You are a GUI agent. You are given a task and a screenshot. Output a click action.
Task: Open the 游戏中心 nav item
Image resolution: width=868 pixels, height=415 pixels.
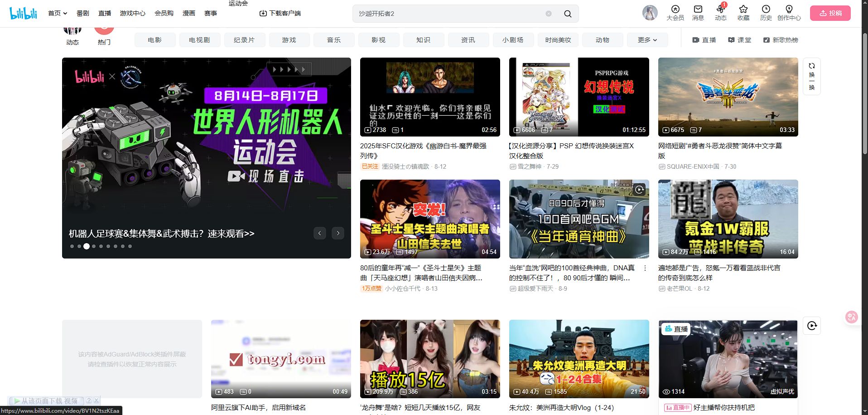coord(133,13)
